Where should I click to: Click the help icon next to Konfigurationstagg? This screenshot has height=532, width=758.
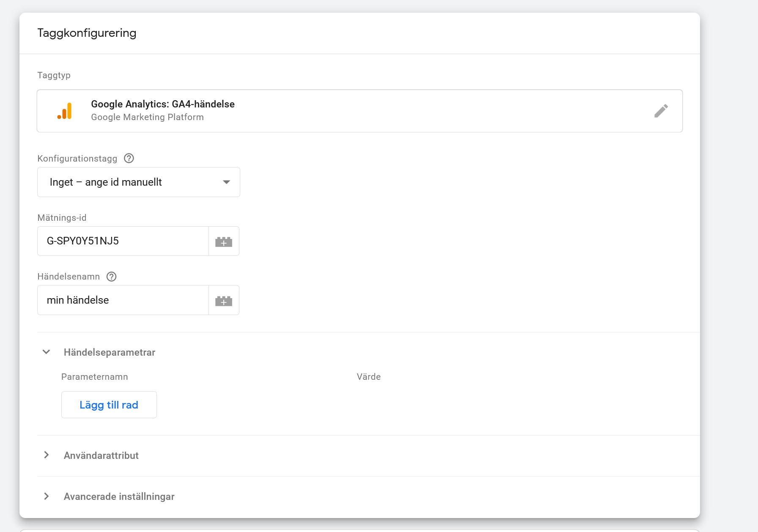pos(129,158)
